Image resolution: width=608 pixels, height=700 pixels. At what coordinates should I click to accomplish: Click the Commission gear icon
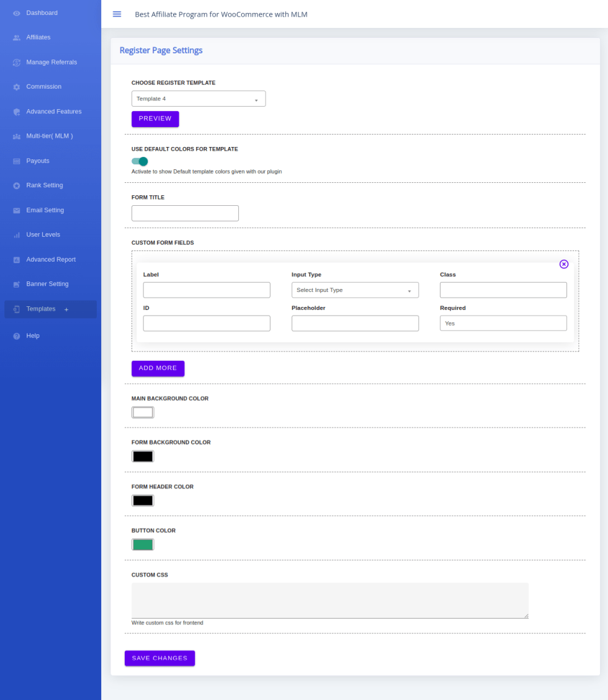[x=17, y=87]
